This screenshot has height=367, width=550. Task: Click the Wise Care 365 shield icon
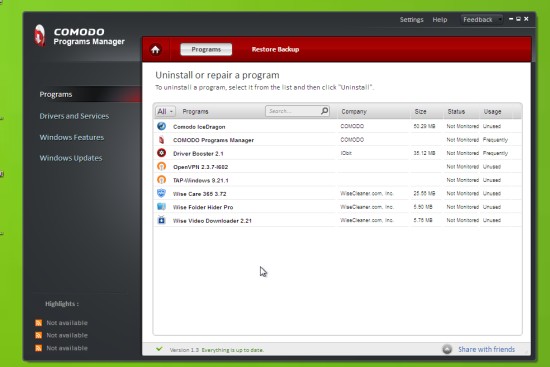161,193
